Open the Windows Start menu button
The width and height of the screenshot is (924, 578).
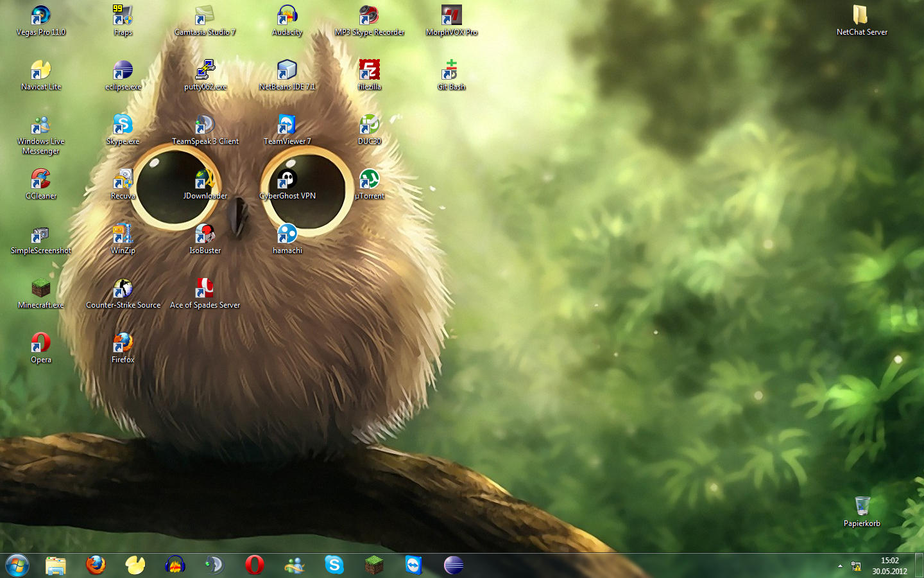(x=17, y=565)
